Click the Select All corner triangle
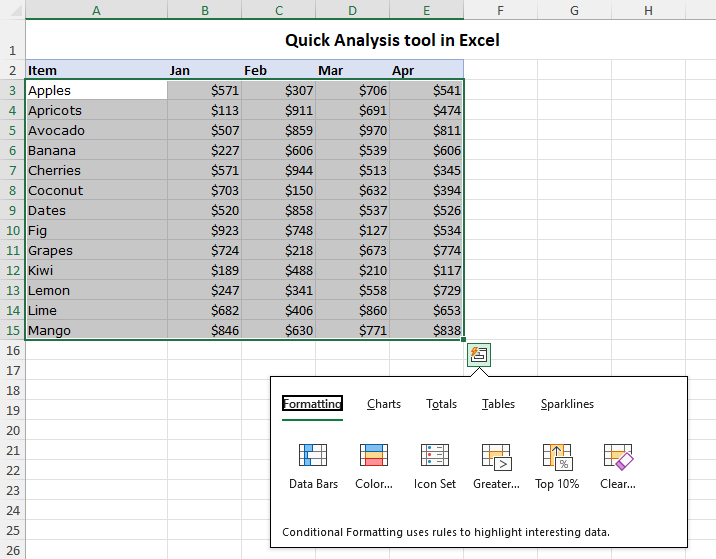Viewport: 716px width, 559px height. pos(12,10)
